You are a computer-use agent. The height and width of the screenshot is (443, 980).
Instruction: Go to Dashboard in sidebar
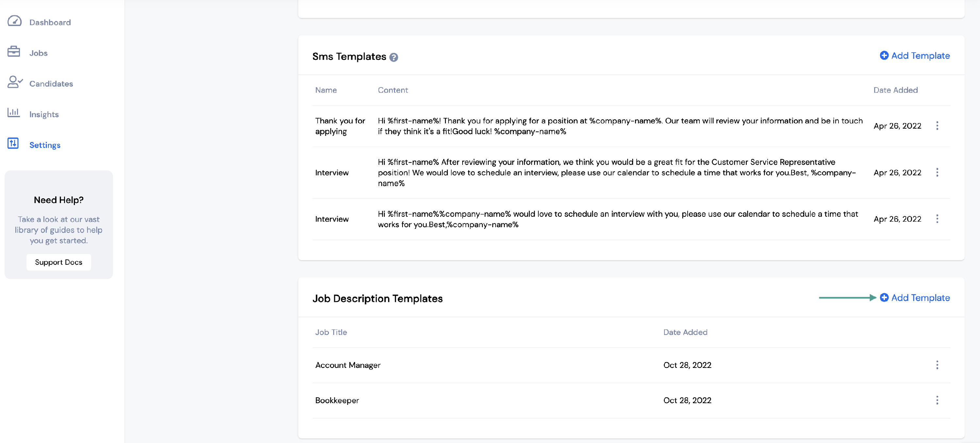point(50,23)
